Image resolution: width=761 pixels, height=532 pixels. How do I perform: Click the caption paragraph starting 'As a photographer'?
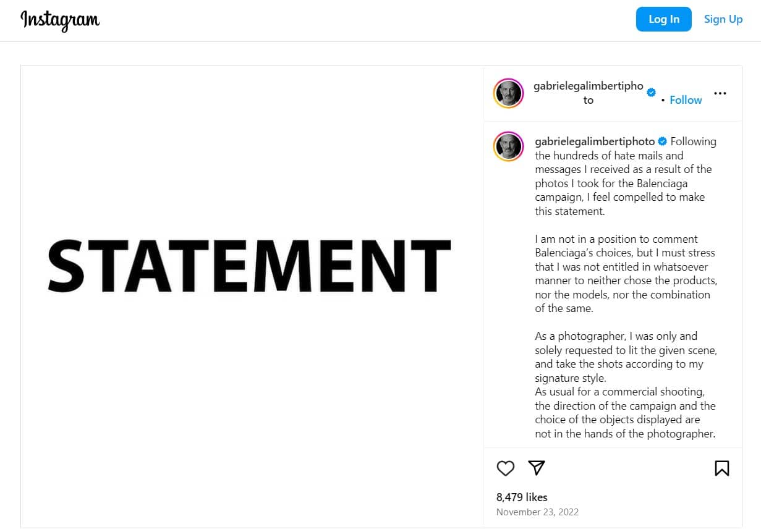626,357
